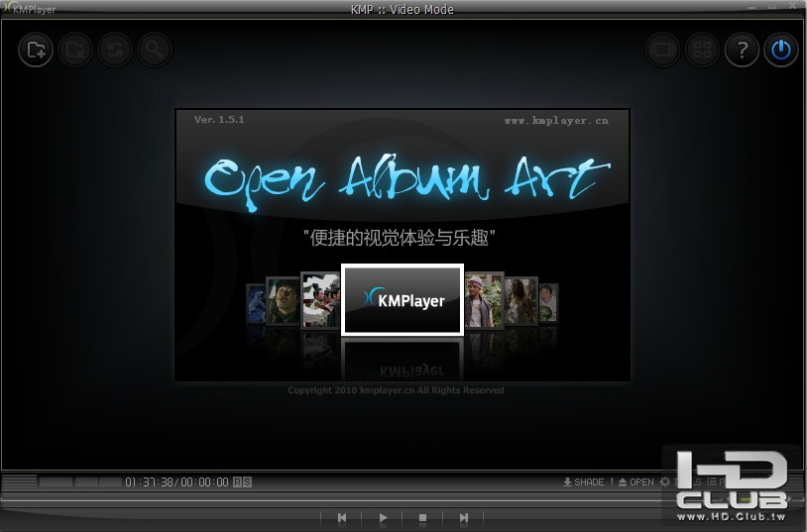Select the man in knit hat thumbnail
This screenshot has height=532, width=807.
[485, 300]
